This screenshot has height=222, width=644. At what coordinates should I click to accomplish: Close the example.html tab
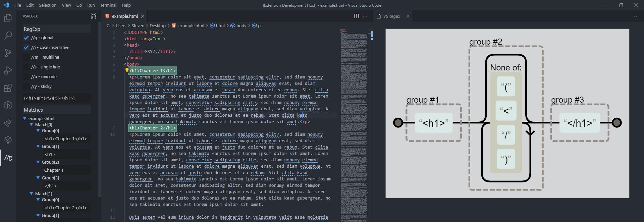click(143, 16)
